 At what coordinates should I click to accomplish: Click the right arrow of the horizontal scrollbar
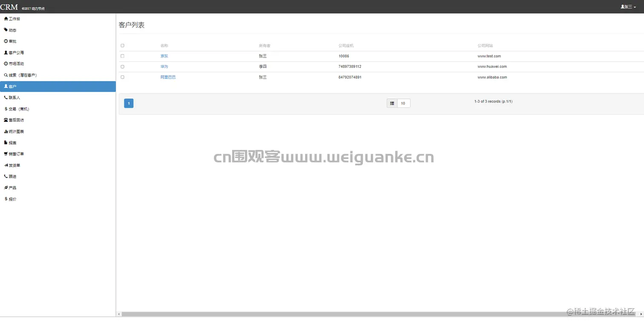pos(641,314)
